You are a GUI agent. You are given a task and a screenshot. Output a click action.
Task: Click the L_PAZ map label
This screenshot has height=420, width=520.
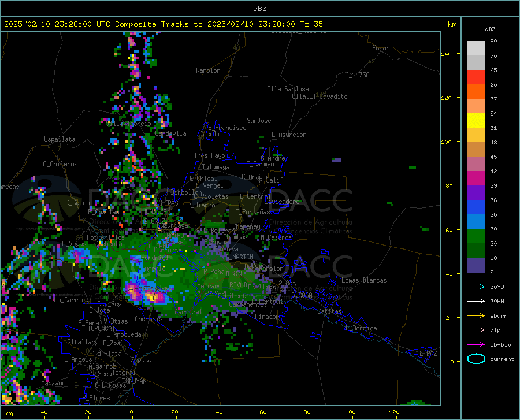428,354
